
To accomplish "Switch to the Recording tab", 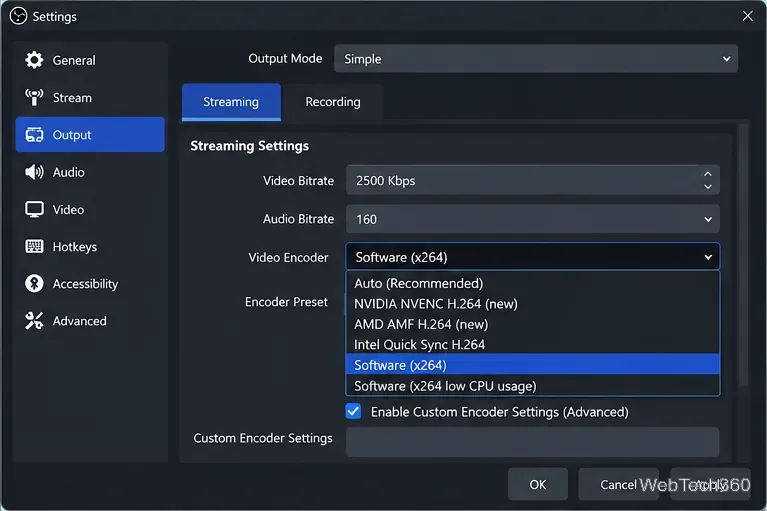I will (x=333, y=102).
